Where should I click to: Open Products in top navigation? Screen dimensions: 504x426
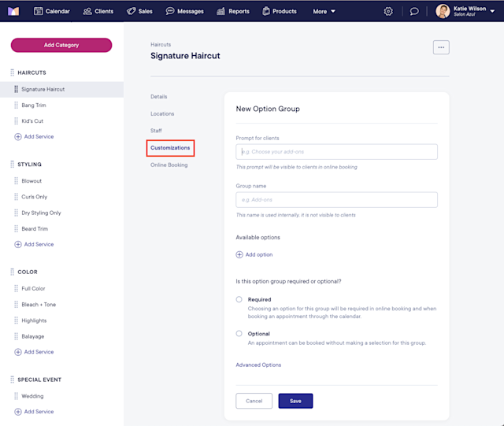click(x=280, y=11)
